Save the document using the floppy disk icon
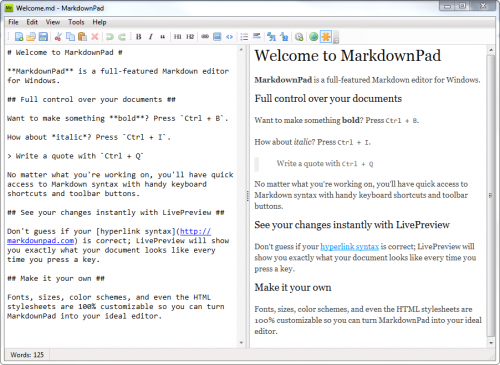 43,37
